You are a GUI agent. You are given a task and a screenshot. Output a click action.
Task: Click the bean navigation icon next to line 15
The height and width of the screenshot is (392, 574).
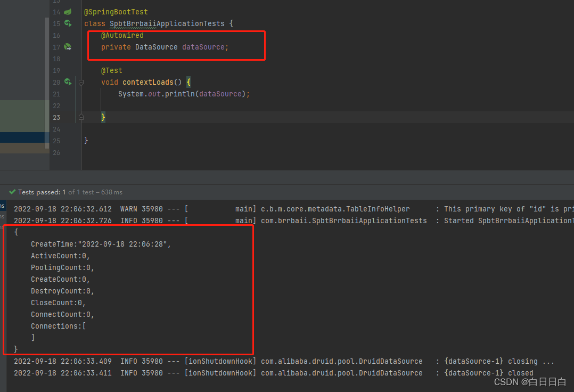(67, 23)
